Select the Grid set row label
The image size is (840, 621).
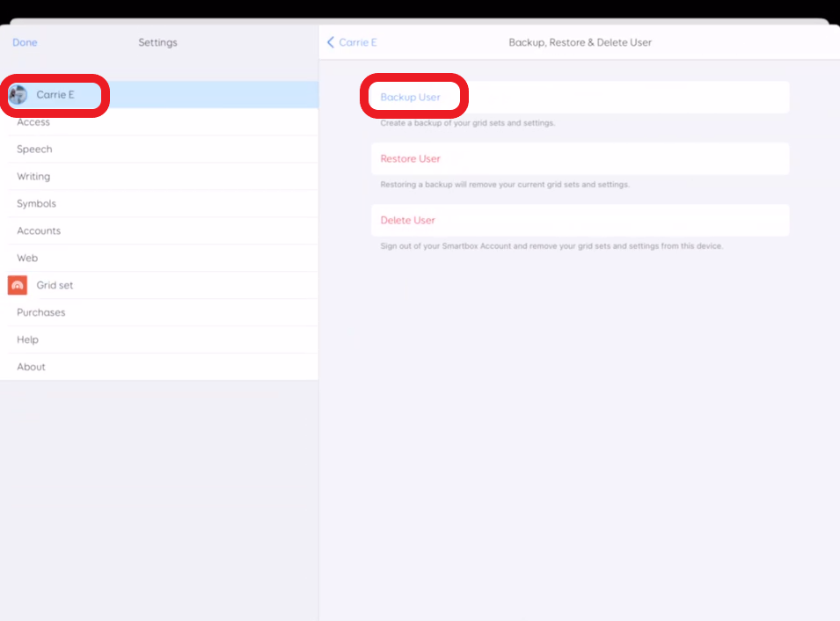pos(55,285)
